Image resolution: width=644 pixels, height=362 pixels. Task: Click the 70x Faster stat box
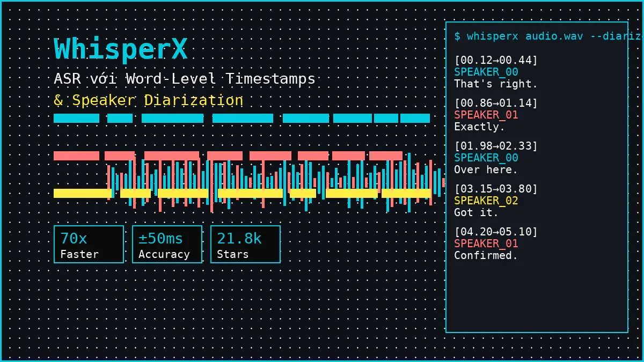coord(89,245)
